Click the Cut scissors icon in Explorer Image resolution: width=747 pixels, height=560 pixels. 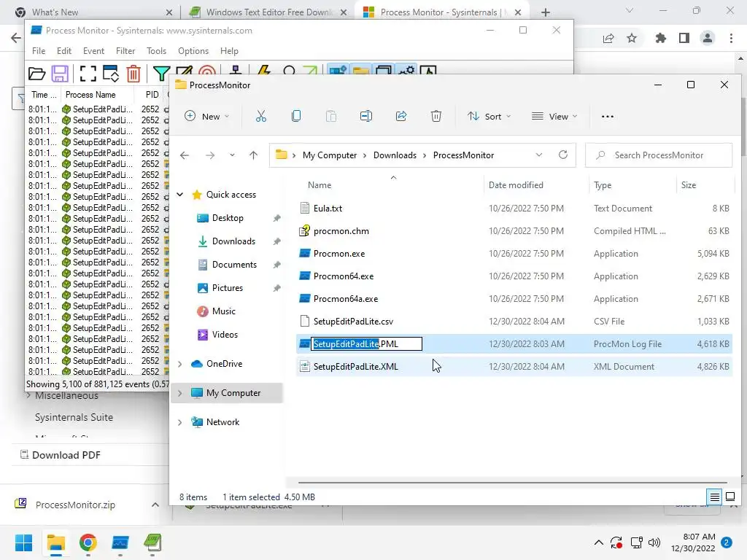[x=261, y=116]
